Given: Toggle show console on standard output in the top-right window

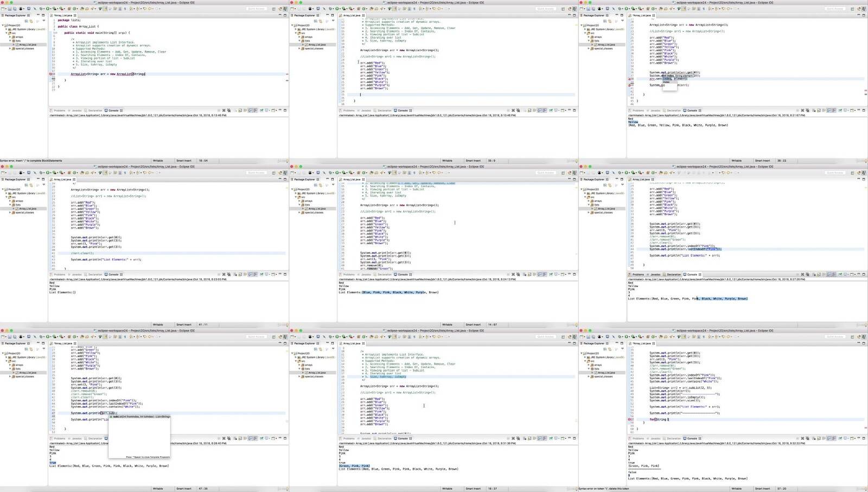Looking at the screenshot, I should [829, 110].
